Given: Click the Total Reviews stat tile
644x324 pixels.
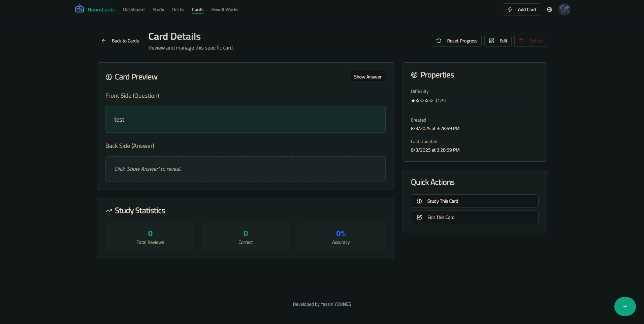Looking at the screenshot, I should [150, 237].
